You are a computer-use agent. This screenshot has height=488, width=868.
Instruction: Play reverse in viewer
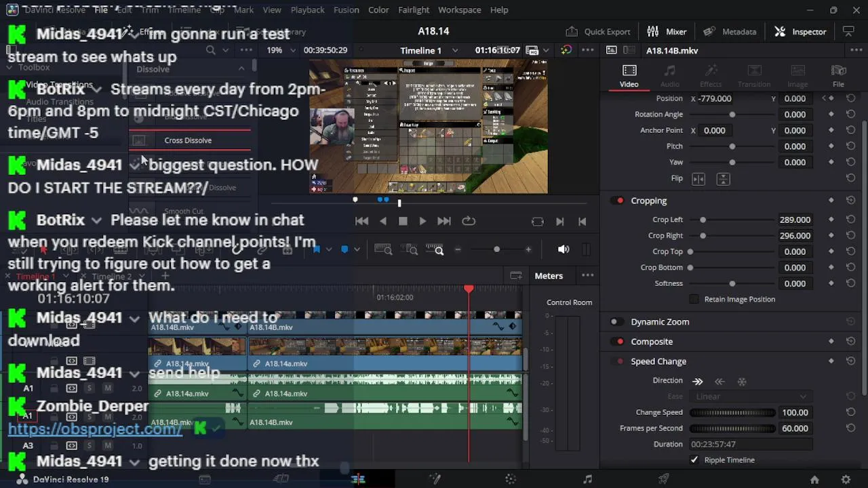(383, 221)
